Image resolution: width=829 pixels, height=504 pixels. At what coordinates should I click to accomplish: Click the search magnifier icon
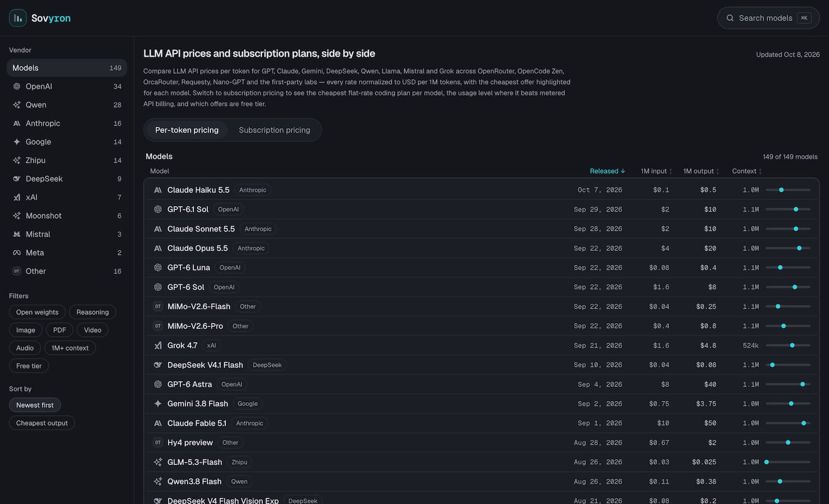point(730,18)
